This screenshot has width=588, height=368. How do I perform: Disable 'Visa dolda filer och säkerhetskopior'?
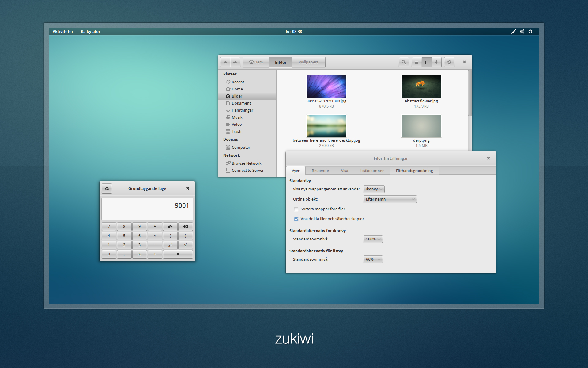[x=296, y=219]
